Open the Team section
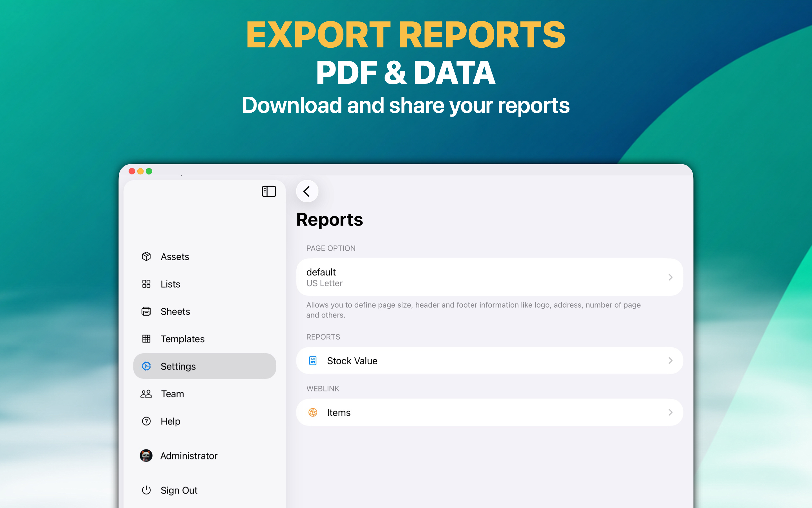This screenshot has width=812, height=508. [x=205, y=394]
